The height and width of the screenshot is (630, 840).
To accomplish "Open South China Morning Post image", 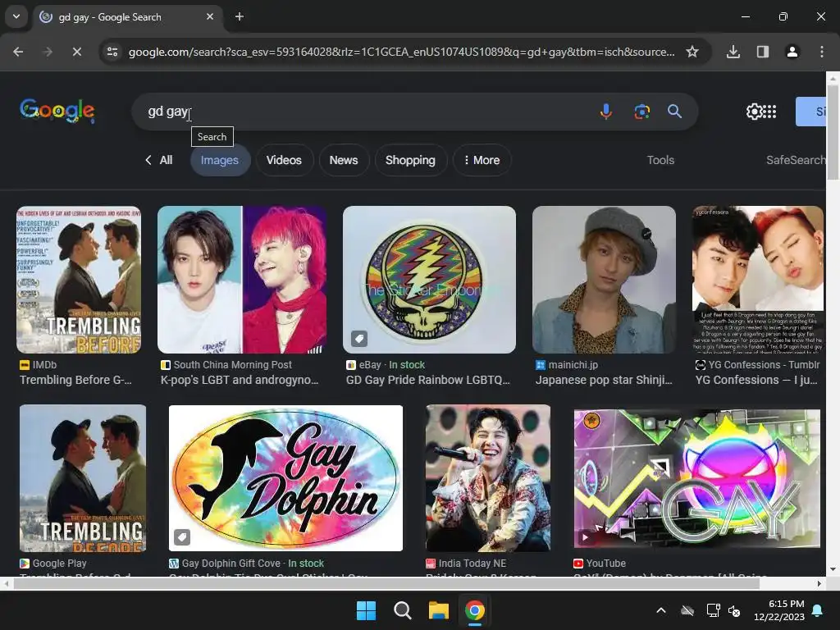I will click(242, 280).
